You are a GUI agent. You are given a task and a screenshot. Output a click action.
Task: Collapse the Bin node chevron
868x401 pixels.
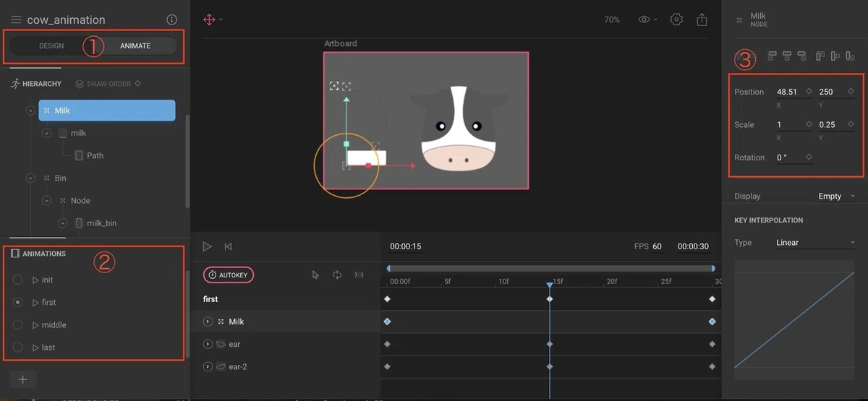[30, 178]
